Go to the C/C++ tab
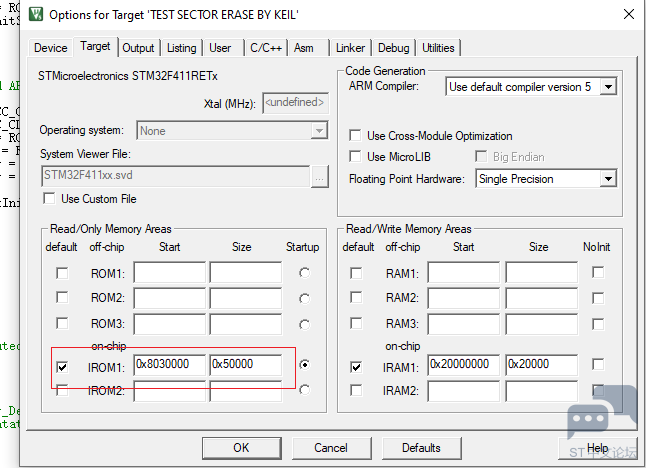 pos(266,48)
